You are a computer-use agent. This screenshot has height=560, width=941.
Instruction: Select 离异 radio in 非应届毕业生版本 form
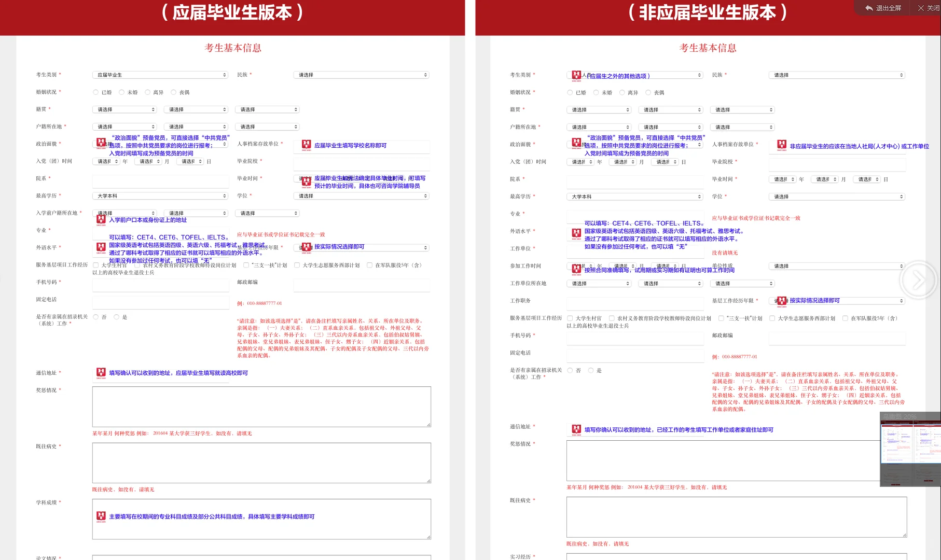(622, 93)
